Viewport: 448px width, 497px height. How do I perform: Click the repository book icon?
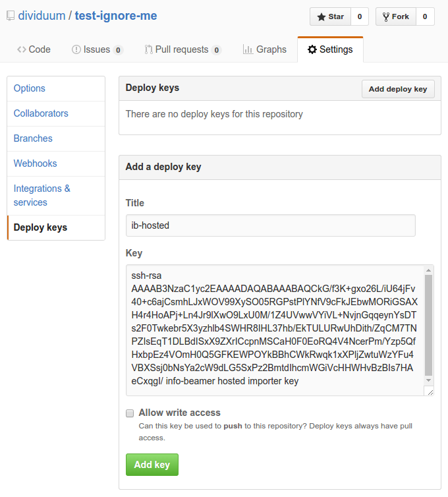8,16
